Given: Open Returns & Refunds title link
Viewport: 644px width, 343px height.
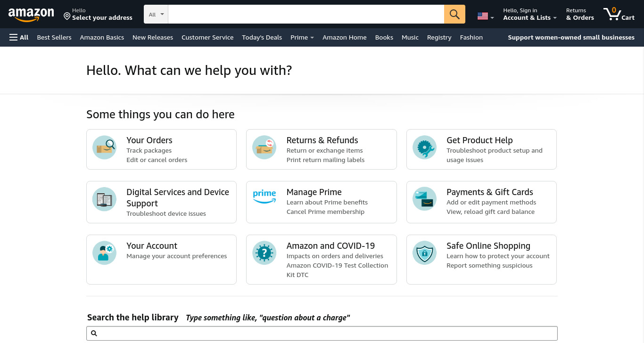Looking at the screenshot, I should coord(322,140).
